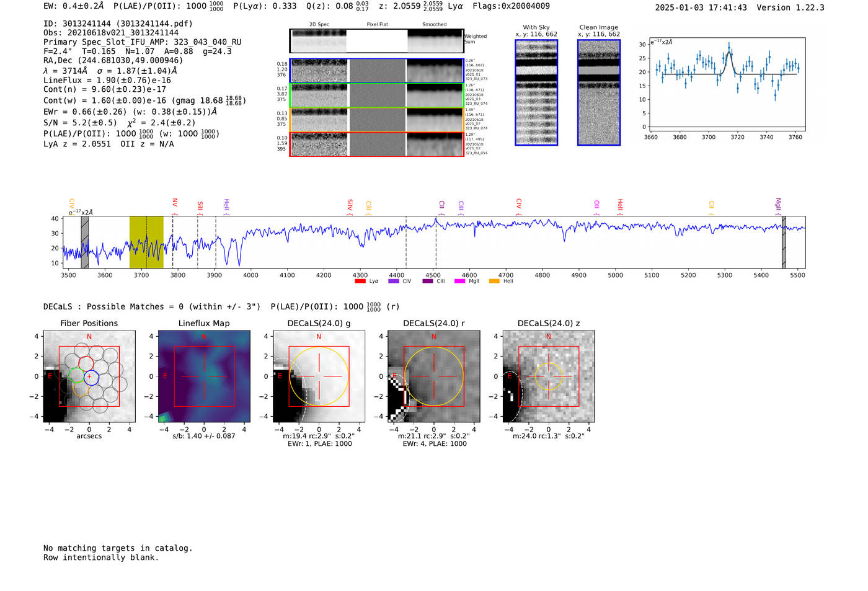Click the Weighted Sum 2D spectrum strip
Screen dimensions: 868x591
coord(377,41)
